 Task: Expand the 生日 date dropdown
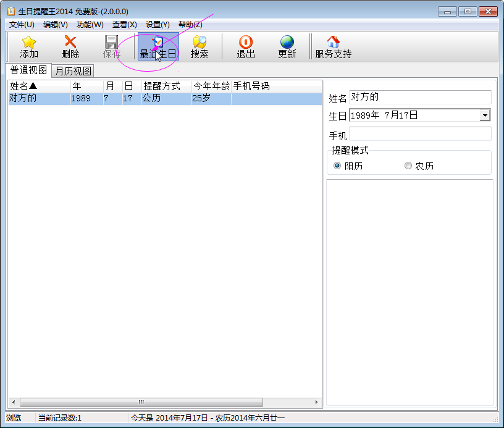(485, 115)
